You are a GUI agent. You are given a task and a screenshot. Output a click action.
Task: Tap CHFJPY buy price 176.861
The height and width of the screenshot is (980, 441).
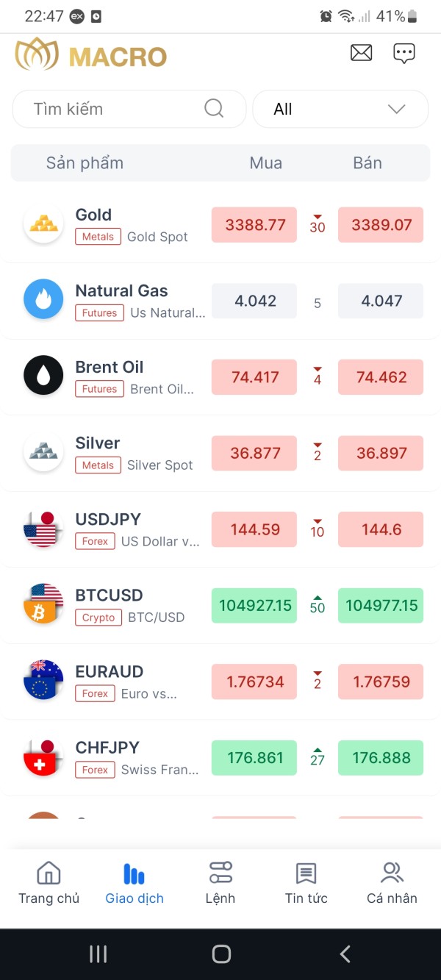pos(254,758)
